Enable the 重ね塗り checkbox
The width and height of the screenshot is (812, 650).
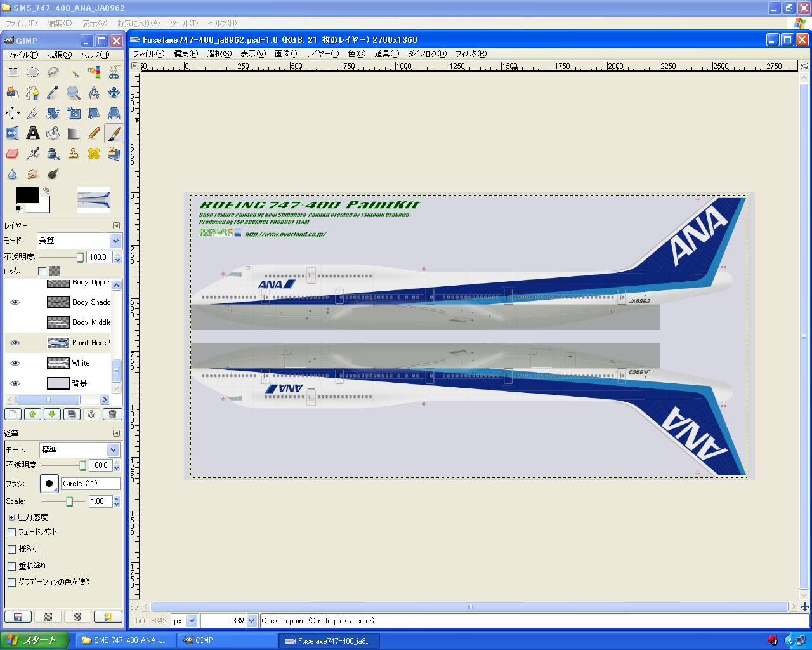(x=11, y=566)
